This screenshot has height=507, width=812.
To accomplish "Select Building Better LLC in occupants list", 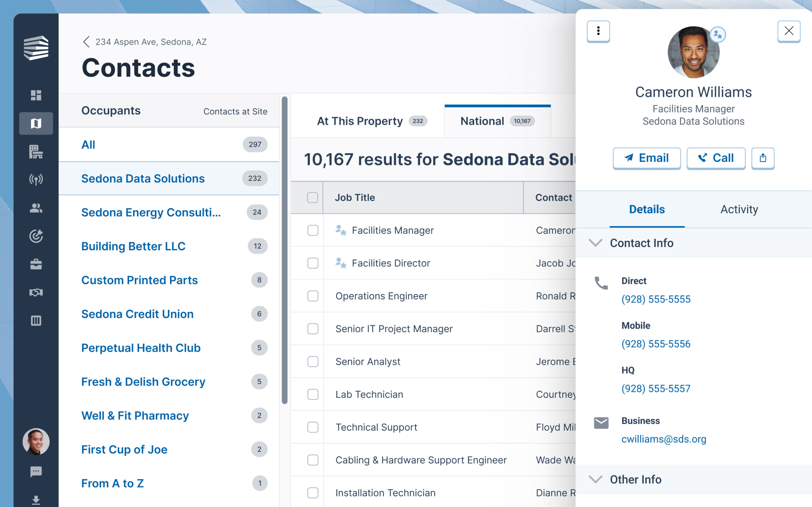I will pos(133,246).
